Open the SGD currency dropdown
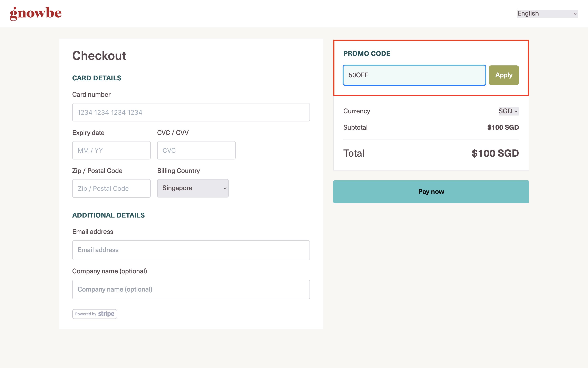588x368 pixels. 509,111
